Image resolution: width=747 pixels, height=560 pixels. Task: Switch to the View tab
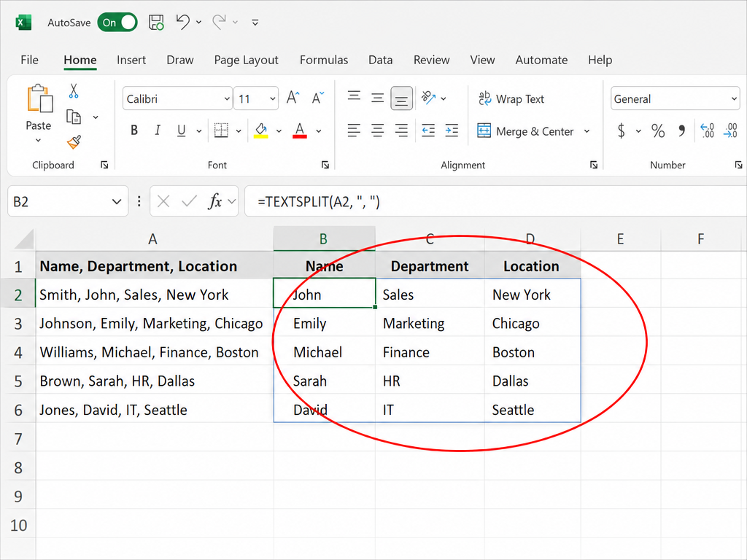click(x=482, y=60)
